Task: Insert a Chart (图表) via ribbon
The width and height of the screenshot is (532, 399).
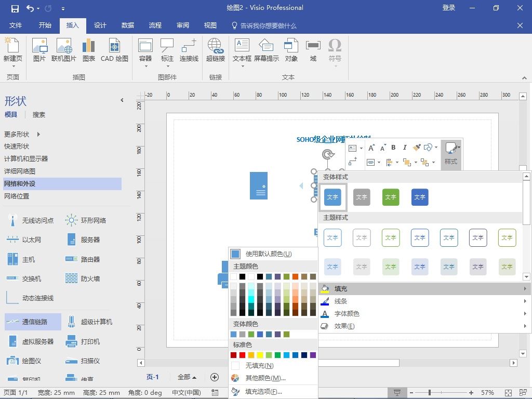Action: pos(89,50)
